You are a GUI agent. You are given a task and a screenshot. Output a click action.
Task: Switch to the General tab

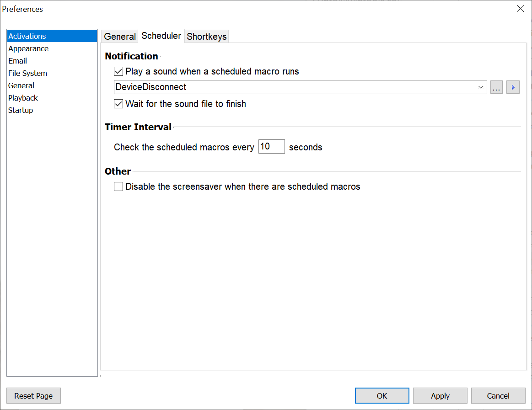pyautogui.click(x=120, y=37)
